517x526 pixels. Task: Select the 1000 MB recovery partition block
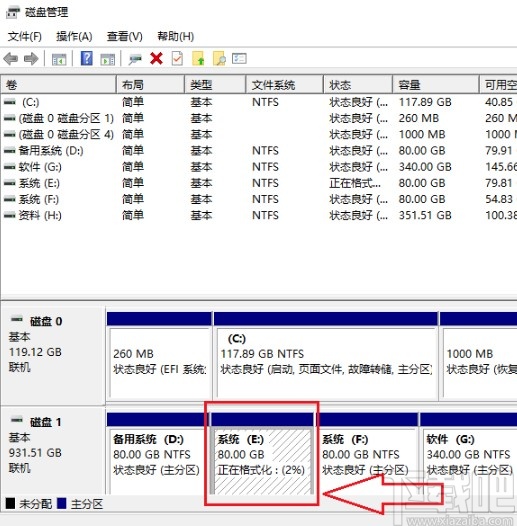(478, 356)
